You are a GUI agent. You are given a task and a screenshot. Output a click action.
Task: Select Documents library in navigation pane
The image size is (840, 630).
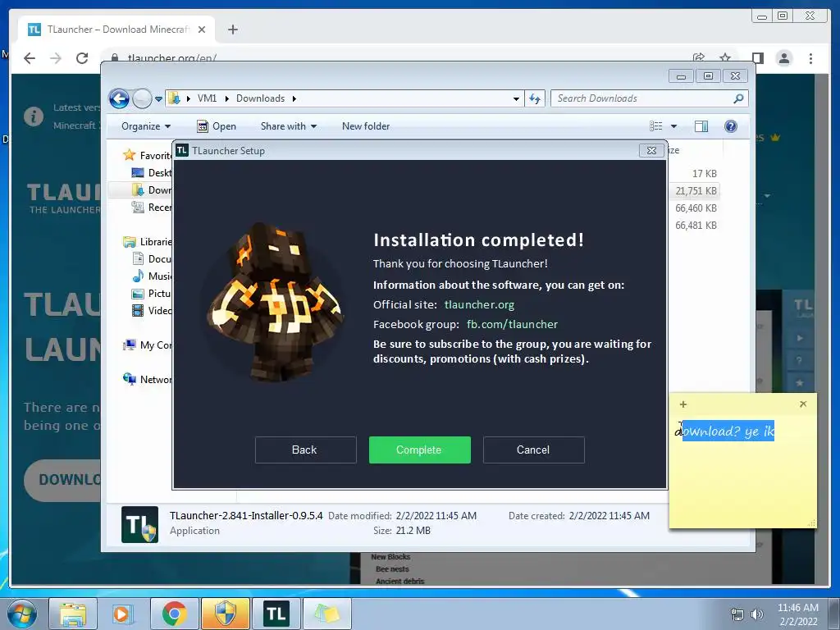(x=152, y=258)
